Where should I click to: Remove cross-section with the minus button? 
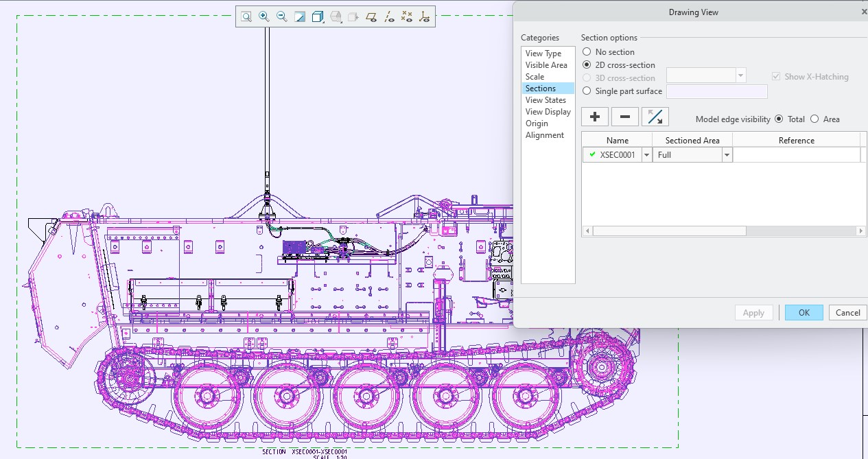pos(624,117)
